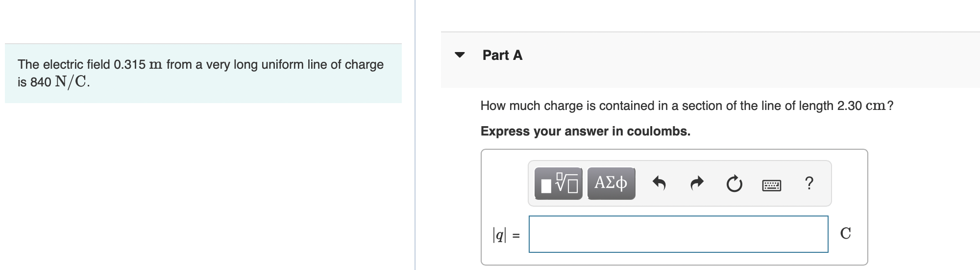Click the |q| label beside the field
The image size is (980, 270).
click(499, 235)
